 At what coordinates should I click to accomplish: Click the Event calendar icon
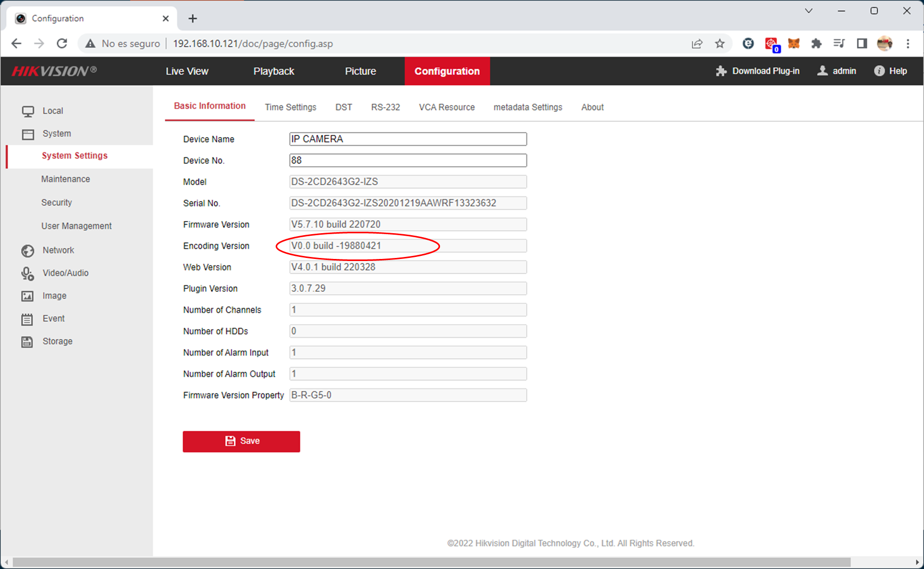click(x=27, y=319)
